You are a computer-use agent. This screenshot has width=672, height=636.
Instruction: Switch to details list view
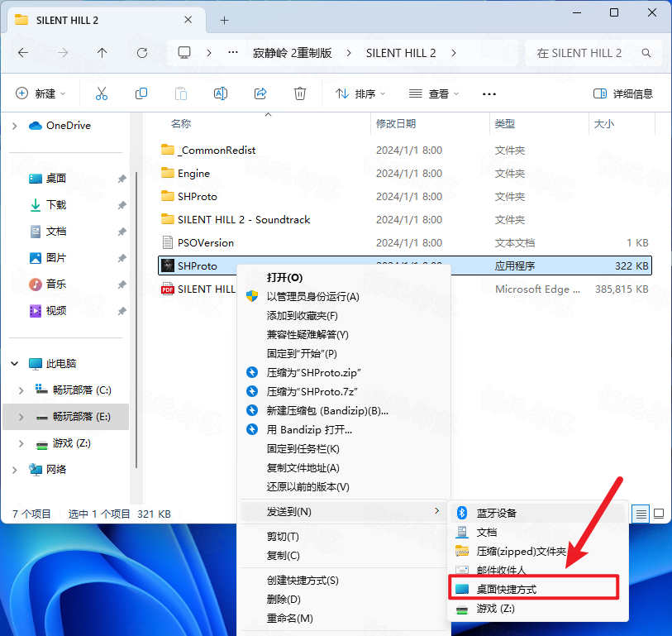(641, 514)
